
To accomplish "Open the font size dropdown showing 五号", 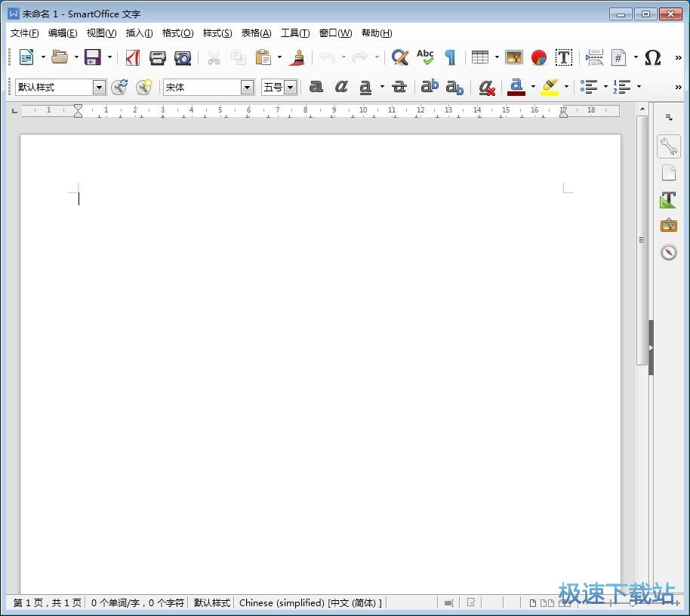I will point(290,87).
